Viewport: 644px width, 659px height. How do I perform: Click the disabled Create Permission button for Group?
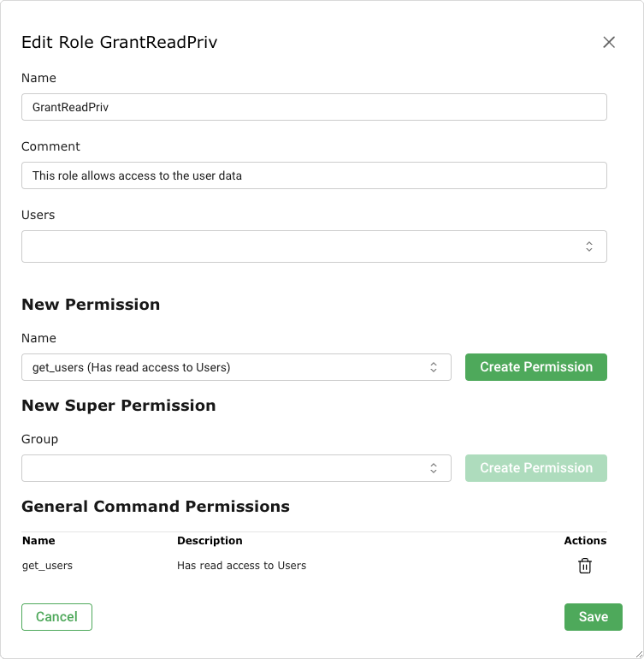[x=536, y=468]
